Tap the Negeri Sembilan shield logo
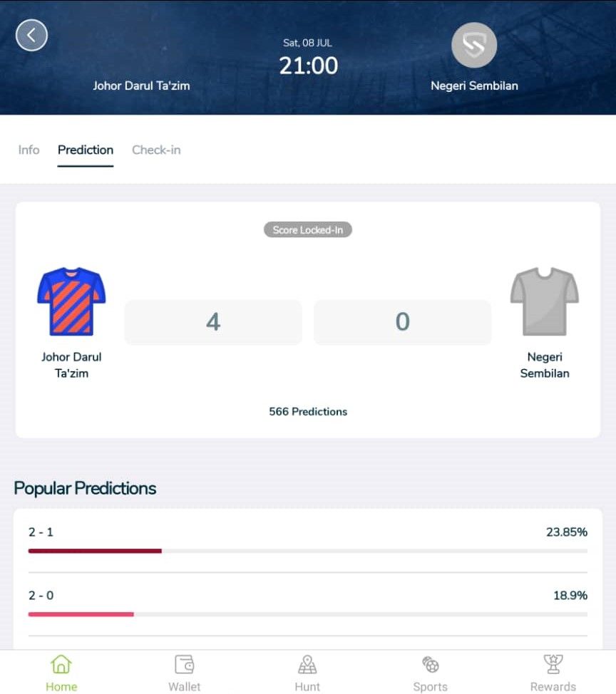 click(x=474, y=45)
